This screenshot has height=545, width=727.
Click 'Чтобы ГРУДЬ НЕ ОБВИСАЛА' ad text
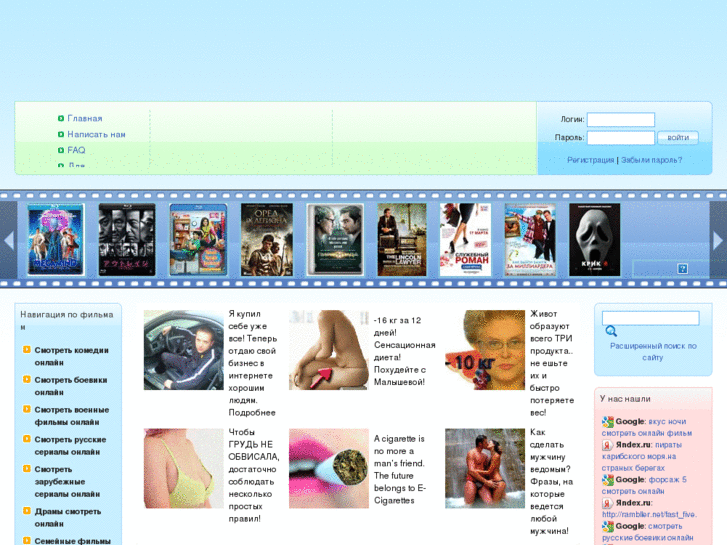(x=254, y=475)
